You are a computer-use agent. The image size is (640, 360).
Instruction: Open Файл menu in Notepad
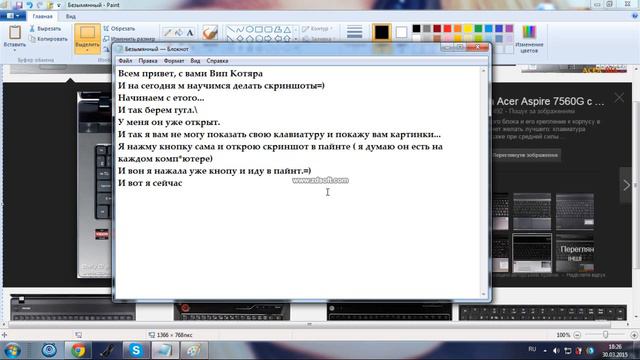click(125, 61)
